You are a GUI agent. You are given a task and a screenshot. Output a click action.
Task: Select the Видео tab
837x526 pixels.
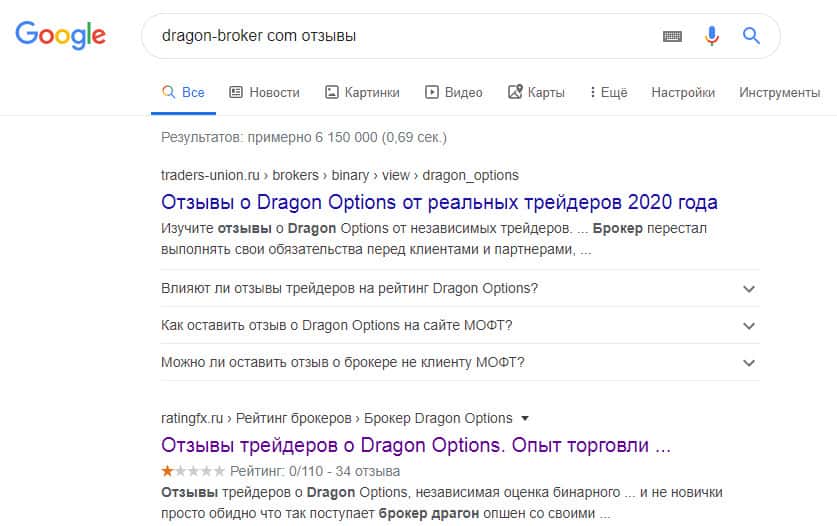click(454, 92)
